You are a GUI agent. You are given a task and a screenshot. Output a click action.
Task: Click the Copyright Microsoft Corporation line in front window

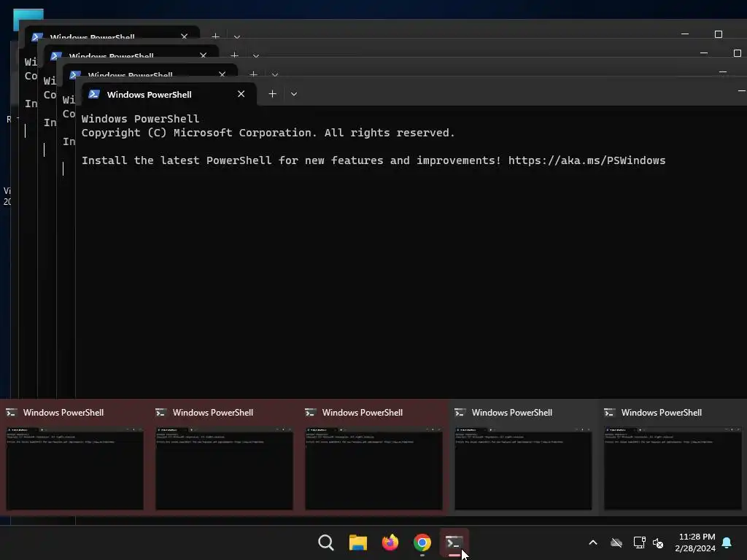tap(268, 133)
